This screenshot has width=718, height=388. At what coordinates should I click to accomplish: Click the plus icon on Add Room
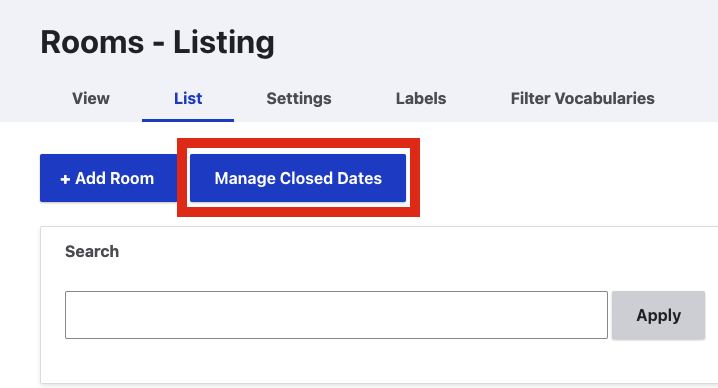click(x=65, y=179)
